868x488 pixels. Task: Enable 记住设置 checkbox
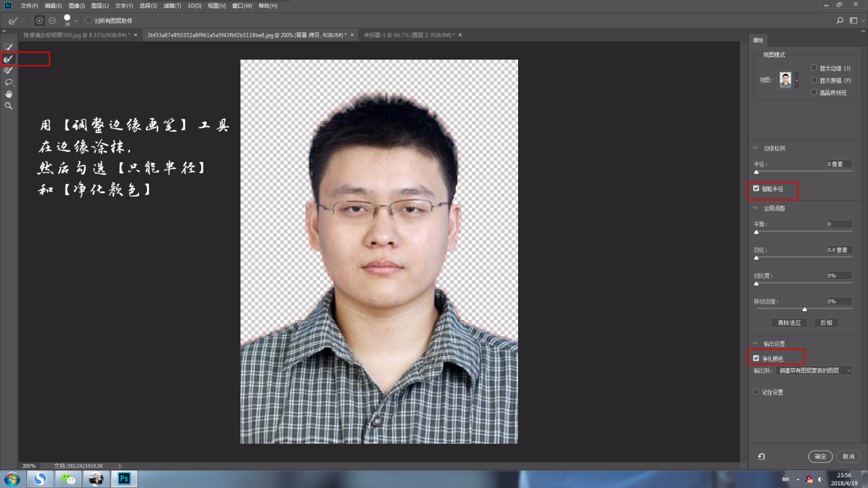click(756, 391)
